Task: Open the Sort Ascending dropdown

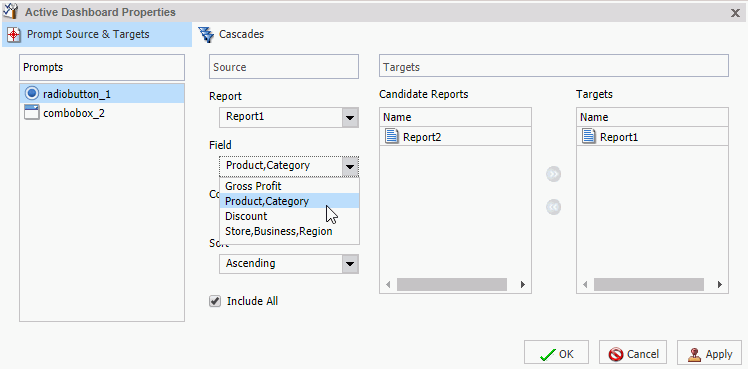Action: pos(289,264)
